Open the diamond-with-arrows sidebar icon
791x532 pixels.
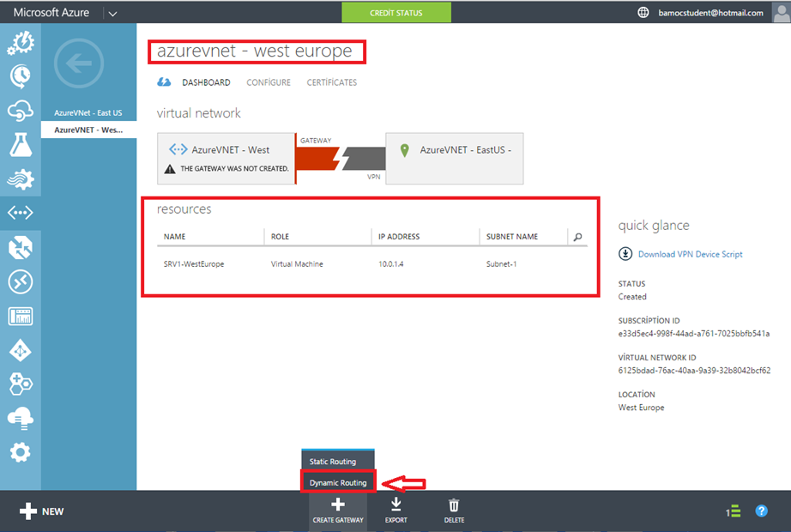[x=21, y=351]
